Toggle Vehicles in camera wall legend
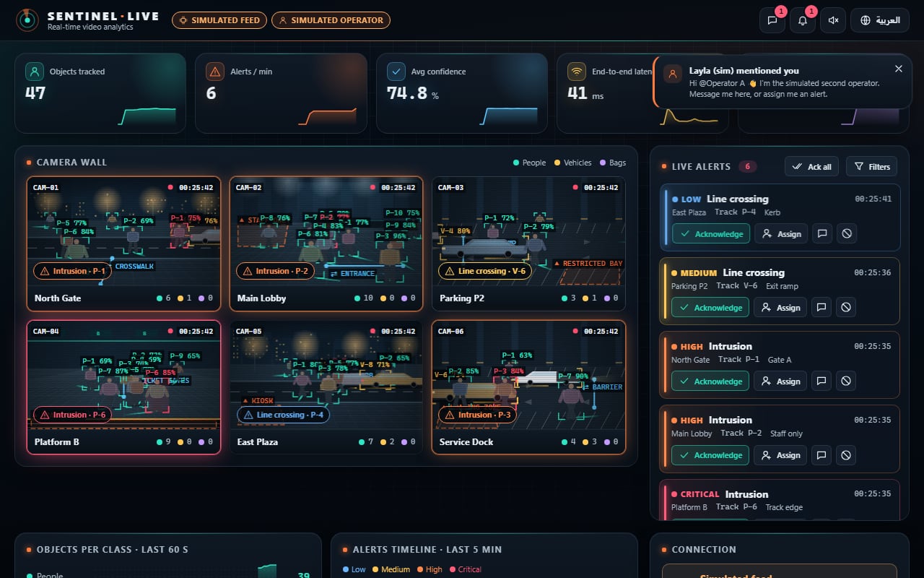The width and height of the screenshot is (924, 578). point(572,163)
